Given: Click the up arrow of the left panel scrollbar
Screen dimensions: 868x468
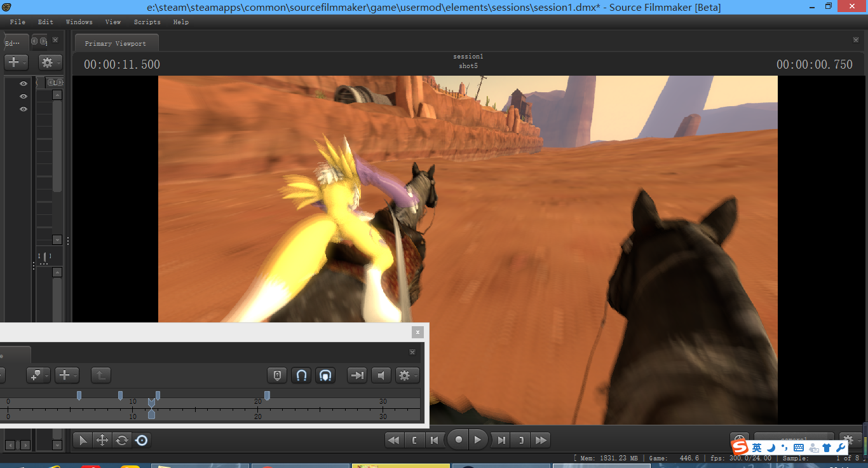Looking at the screenshot, I should pyautogui.click(x=57, y=95).
